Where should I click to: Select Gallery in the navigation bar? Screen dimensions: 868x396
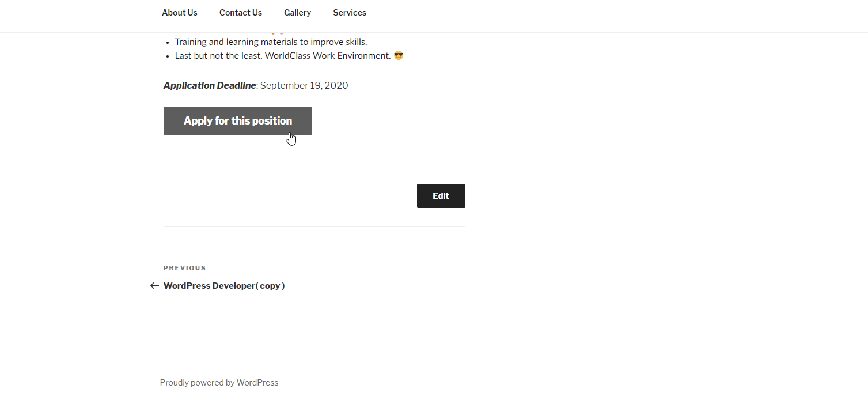tap(297, 13)
